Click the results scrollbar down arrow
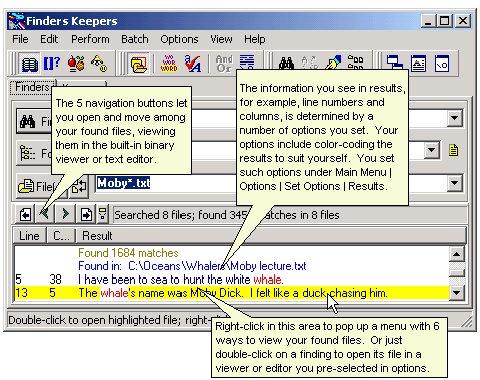This screenshot has height=380, width=480. click(x=456, y=293)
